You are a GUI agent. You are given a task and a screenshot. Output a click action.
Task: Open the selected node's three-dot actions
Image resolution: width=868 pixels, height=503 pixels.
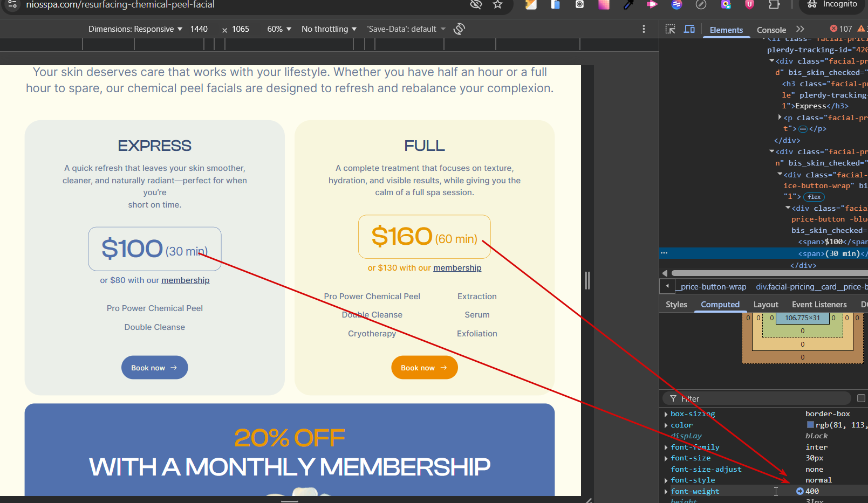point(664,253)
